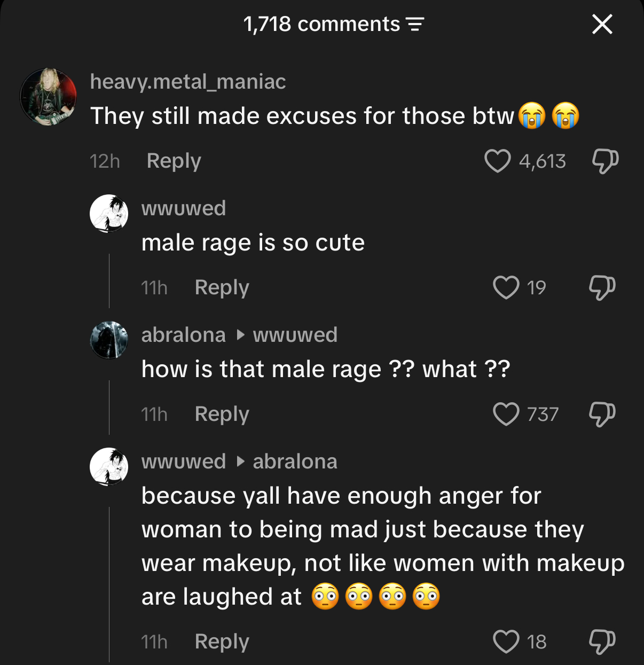
Task: Dislike abralona's 'how is that male rage' comment
Action: click(602, 414)
